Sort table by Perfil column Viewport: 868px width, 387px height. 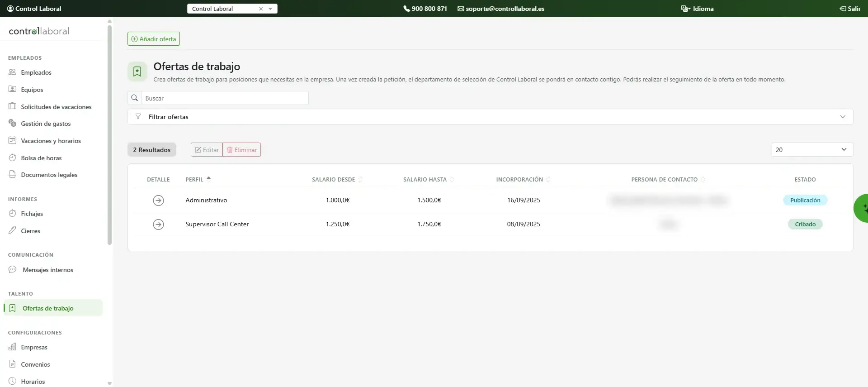coord(198,179)
